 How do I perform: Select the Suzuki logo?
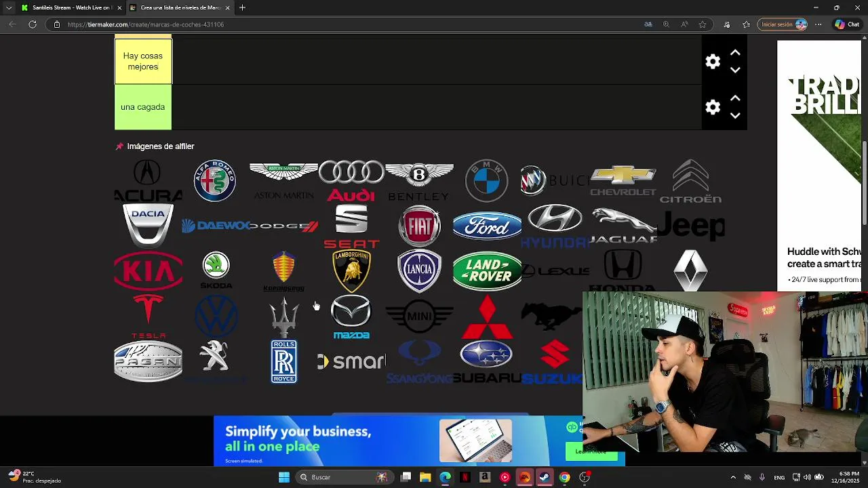[x=553, y=361]
